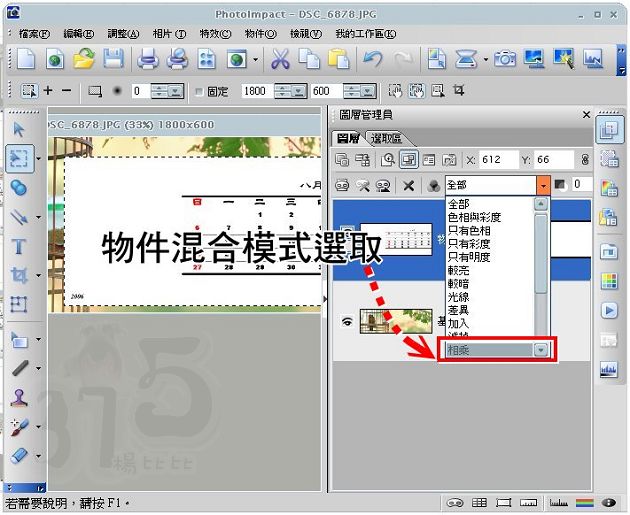The height and width of the screenshot is (515, 630).
Task: Click the play button icon in right panel
Action: coord(609,311)
